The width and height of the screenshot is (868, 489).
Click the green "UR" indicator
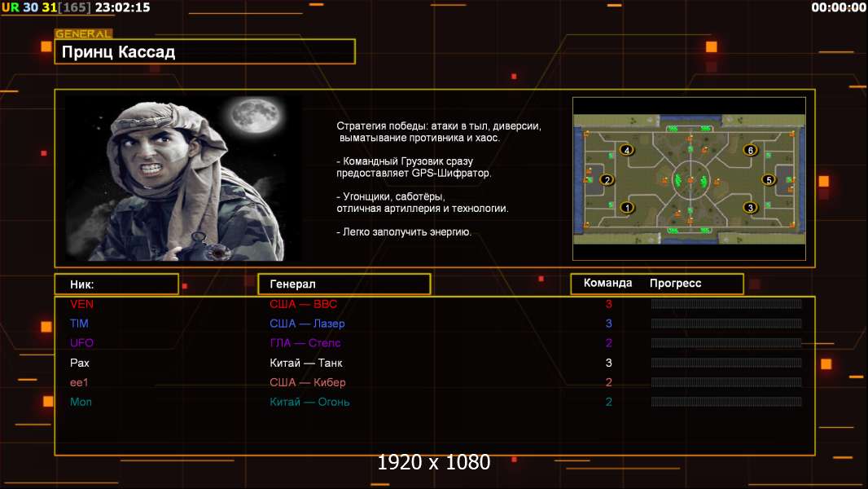click(x=11, y=7)
